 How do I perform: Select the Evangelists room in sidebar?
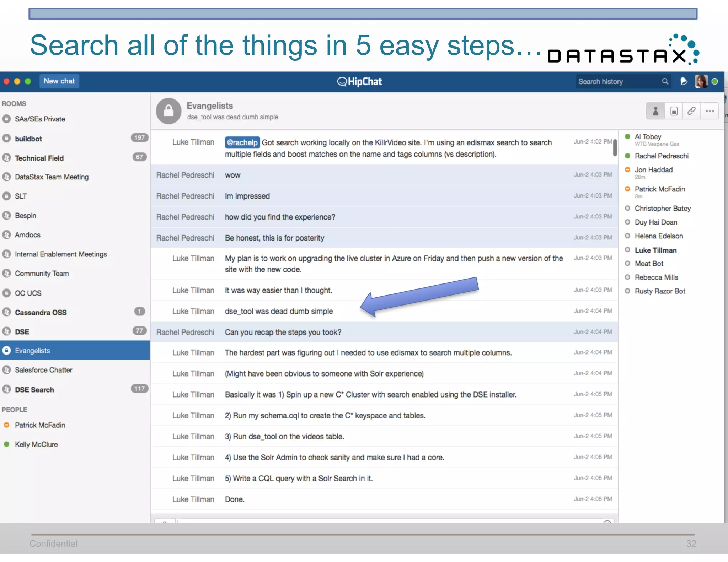[x=75, y=350]
